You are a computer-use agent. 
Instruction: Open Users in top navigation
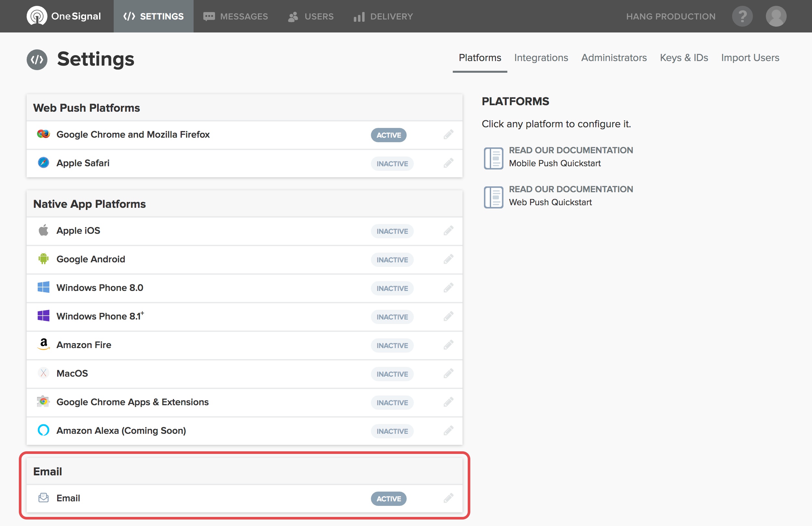coord(311,16)
